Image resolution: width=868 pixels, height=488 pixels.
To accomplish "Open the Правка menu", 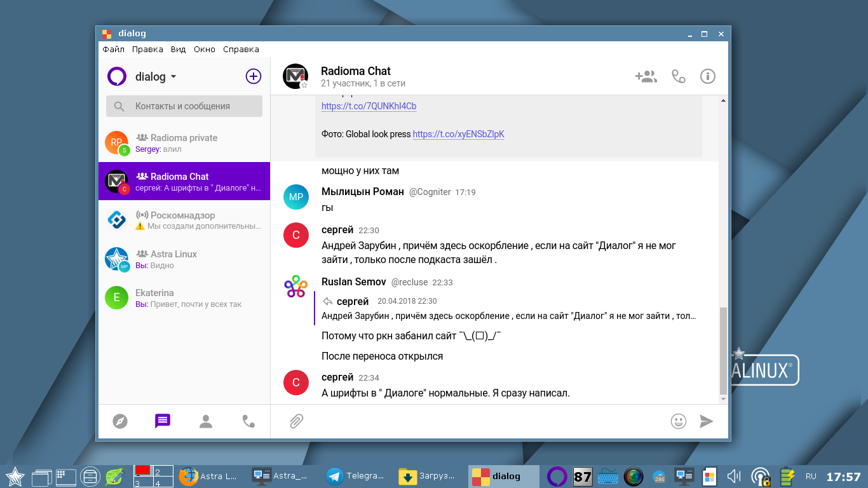I will (x=147, y=49).
